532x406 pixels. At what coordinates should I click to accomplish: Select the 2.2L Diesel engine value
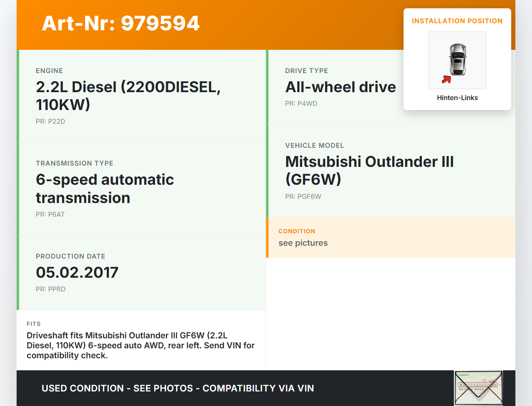point(128,96)
